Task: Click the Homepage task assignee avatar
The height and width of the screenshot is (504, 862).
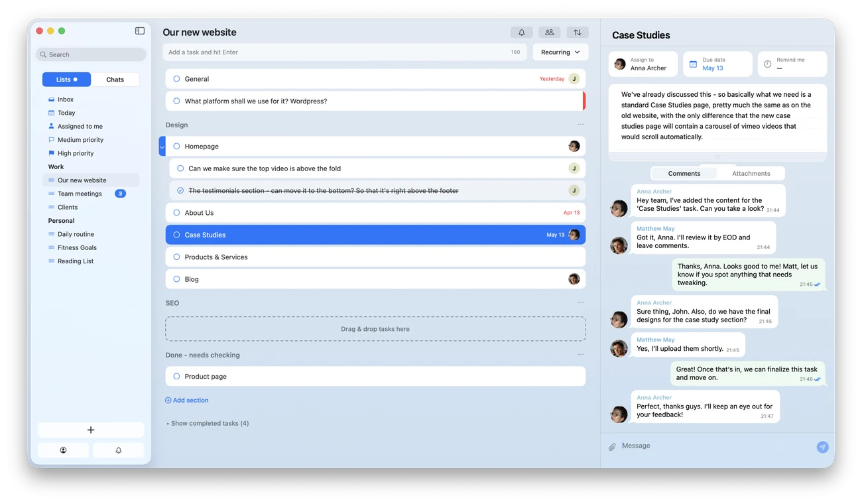Action: coord(574,147)
